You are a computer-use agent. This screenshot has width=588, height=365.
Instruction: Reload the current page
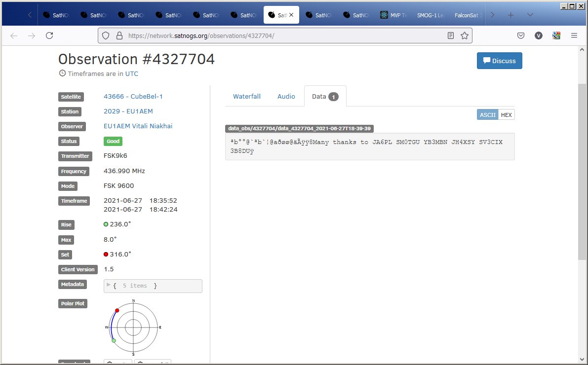tap(49, 36)
